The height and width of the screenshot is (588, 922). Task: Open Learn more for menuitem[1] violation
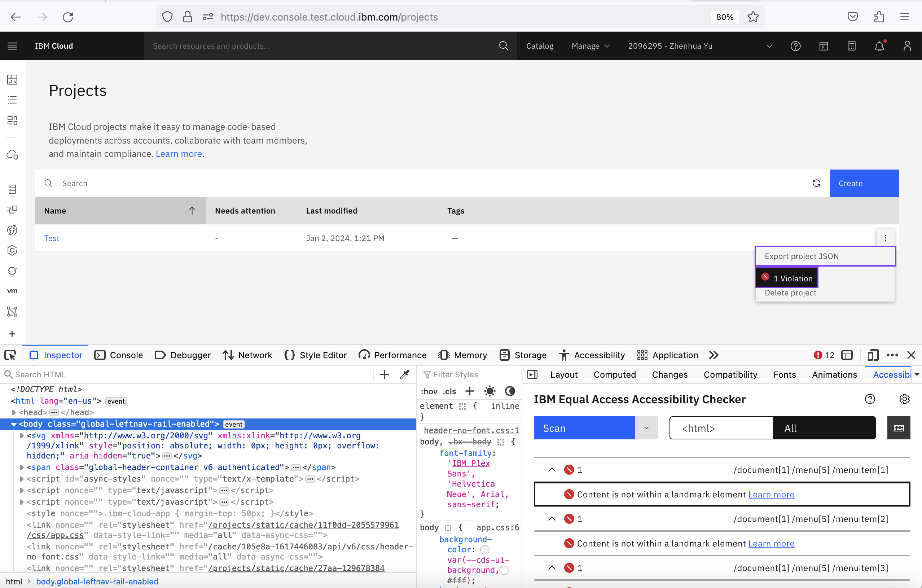[x=771, y=494]
